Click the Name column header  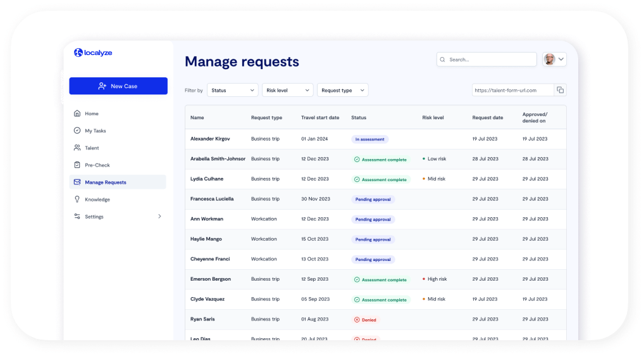197,118
